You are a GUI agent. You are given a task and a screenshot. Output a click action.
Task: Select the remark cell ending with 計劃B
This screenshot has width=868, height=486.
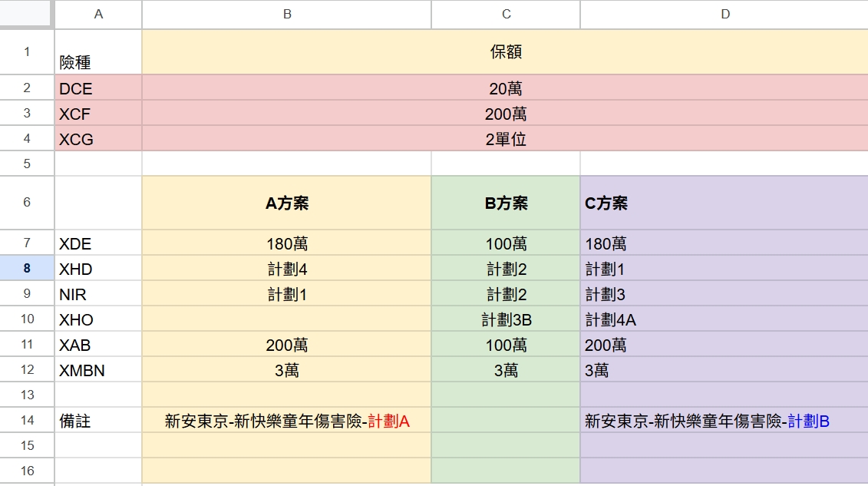click(x=724, y=421)
